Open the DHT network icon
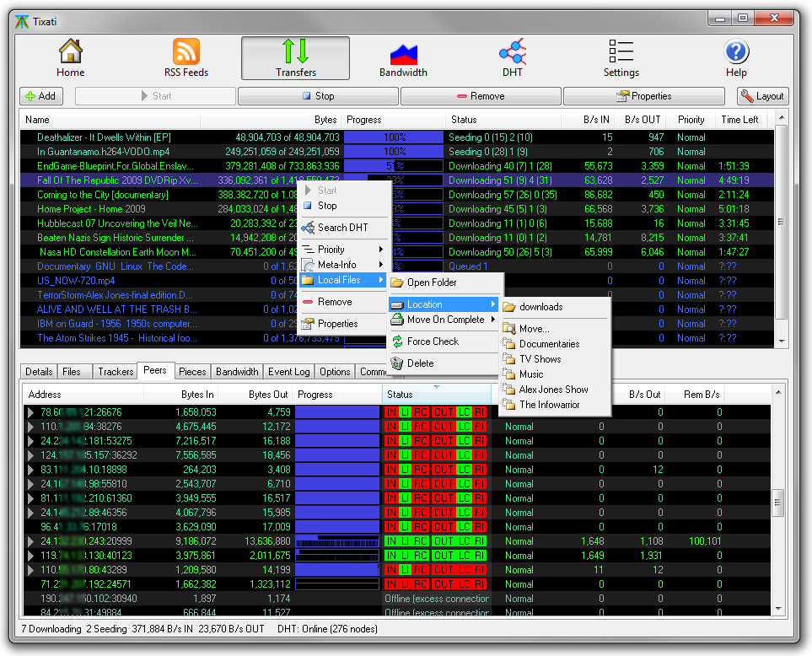Viewport: 812px width, 656px height. click(512, 52)
